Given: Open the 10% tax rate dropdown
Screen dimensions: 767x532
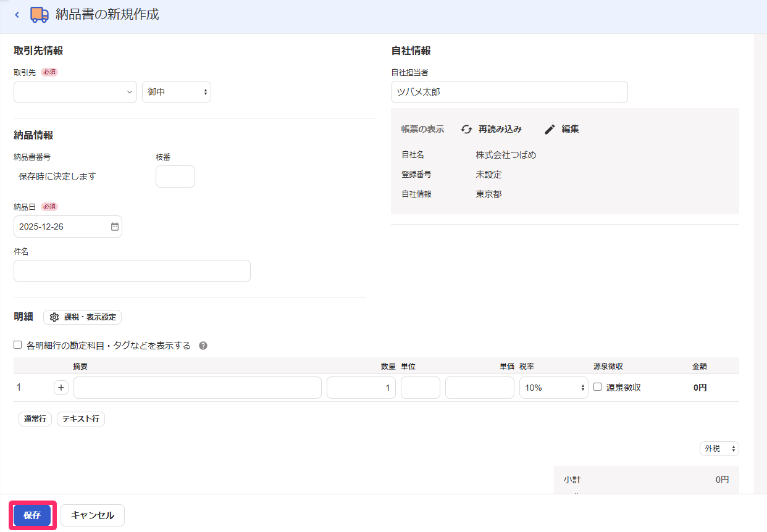Looking at the screenshot, I should 554,388.
